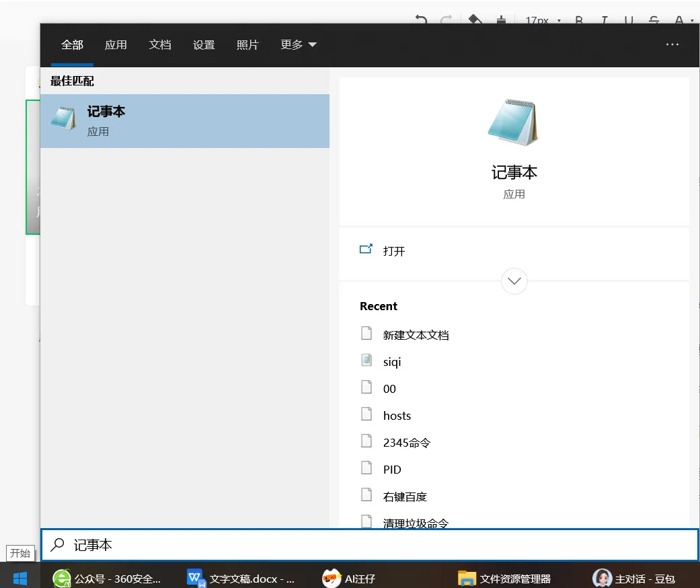Switch to WPS 文字文稿.docx taskbar item
The width and height of the screenshot is (700, 588).
click(x=241, y=579)
